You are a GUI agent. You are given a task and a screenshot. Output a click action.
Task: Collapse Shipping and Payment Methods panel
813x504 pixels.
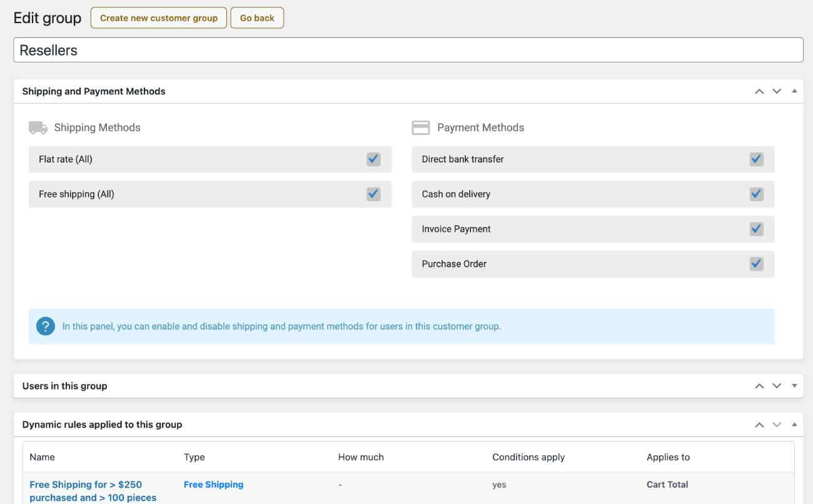point(794,91)
